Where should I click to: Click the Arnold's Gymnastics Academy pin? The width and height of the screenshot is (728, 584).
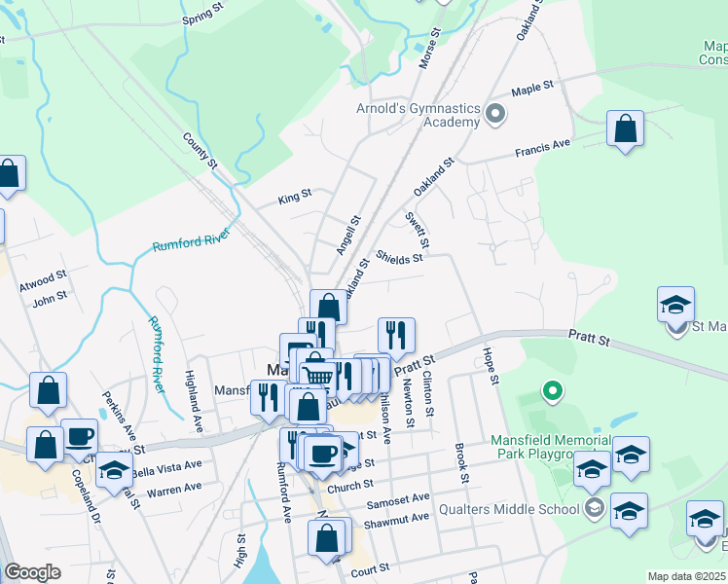(x=495, y=115)
